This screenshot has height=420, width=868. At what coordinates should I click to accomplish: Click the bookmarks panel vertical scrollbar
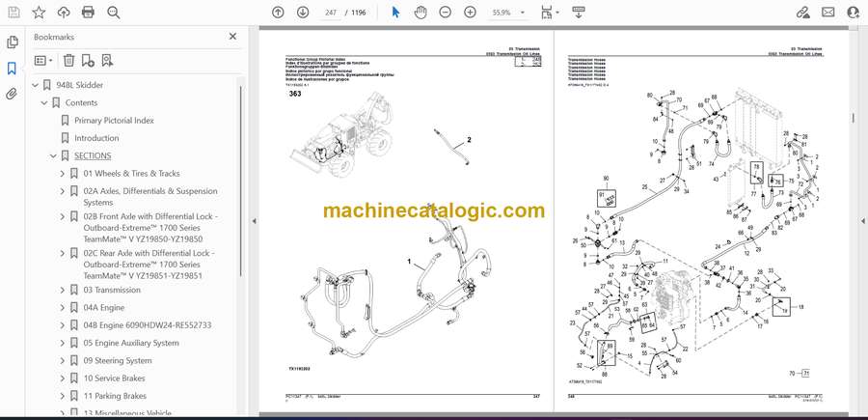pos(241,181)
